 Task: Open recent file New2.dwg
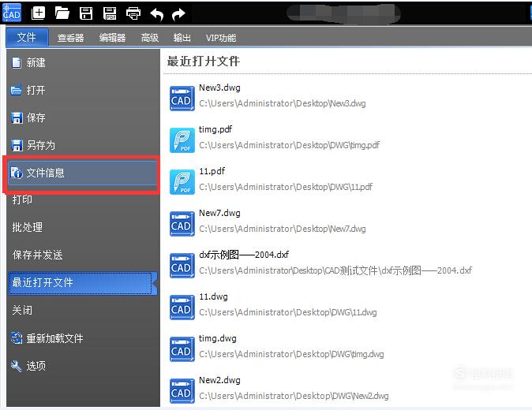[x=220, y=381]
